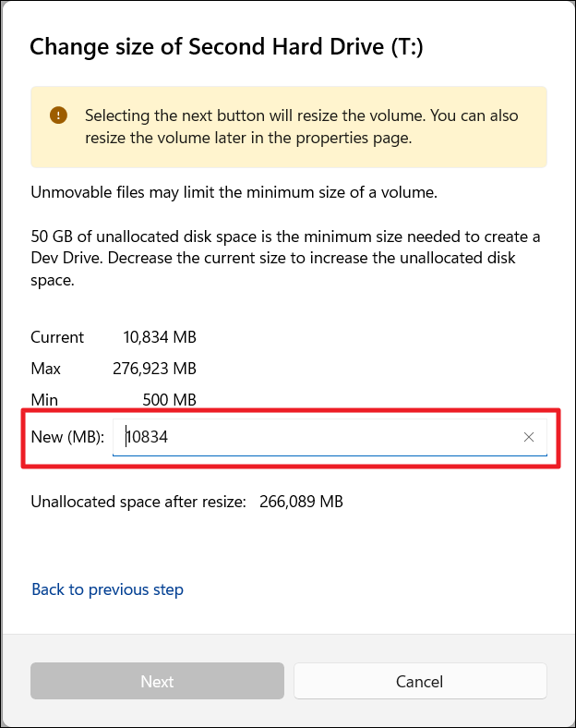Click the 50 GB of unallocated disk space sentence

tap(277, 236)
